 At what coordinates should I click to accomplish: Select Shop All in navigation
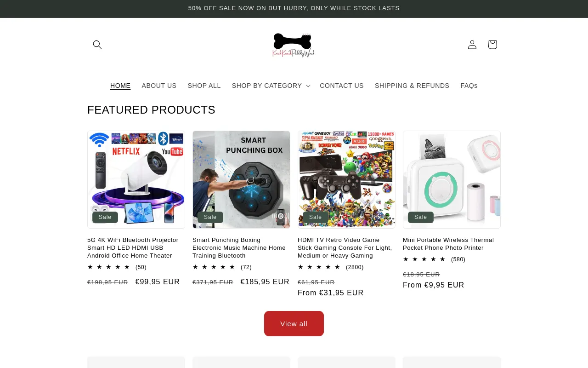point(204,86)
